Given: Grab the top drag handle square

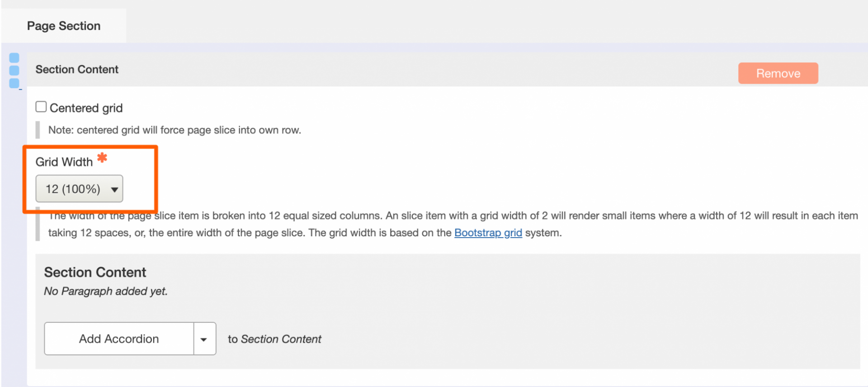Looking at the screenshot, I should tap(14, 57).
